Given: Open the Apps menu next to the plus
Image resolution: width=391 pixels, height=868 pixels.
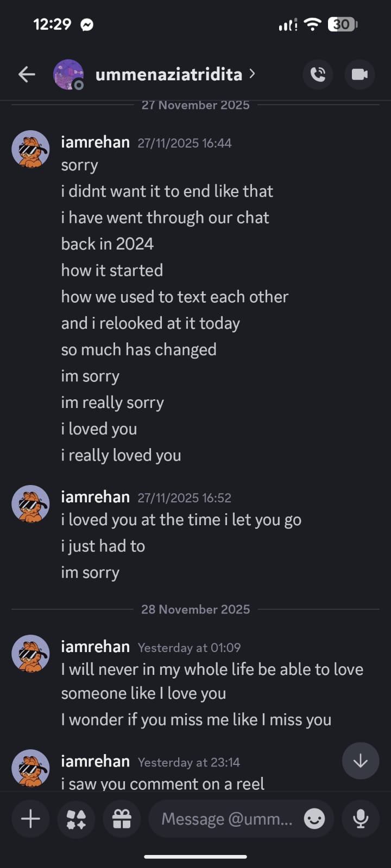Looking at the screenshot, I should click(76, 819).
